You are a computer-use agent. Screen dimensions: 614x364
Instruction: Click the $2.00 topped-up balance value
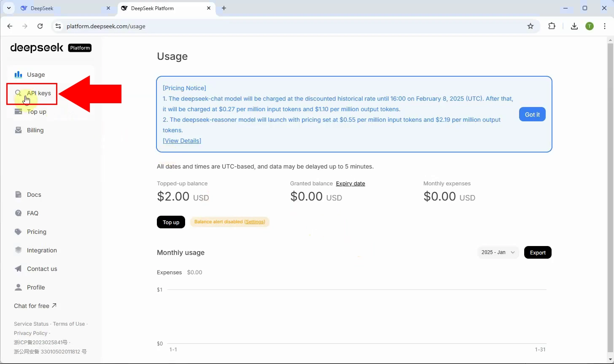coord(183,196)
